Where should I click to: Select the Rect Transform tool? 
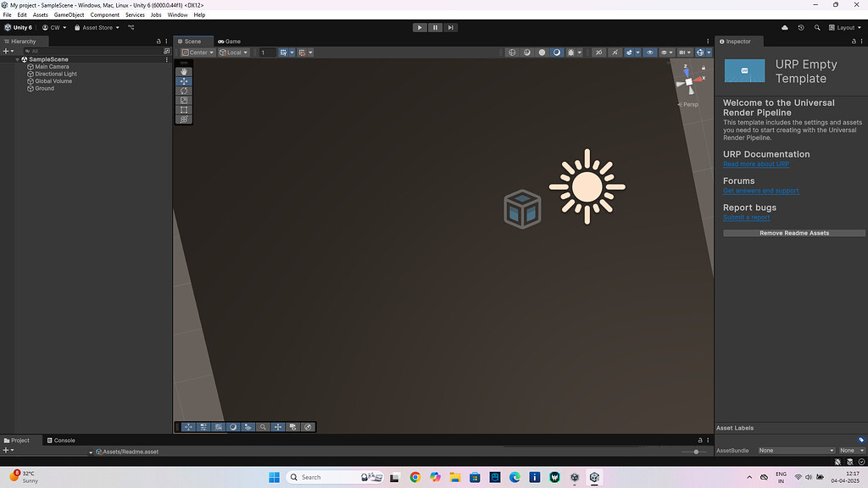[x=184, y=110]
